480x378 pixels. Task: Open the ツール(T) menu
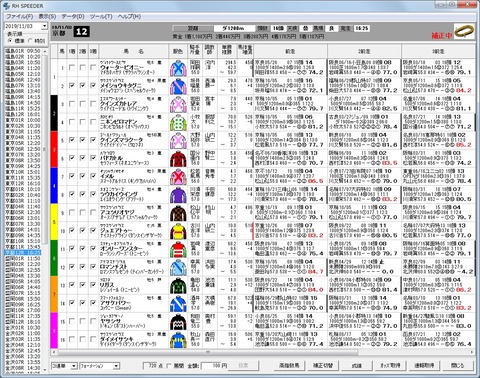click(x=101, y=16)
